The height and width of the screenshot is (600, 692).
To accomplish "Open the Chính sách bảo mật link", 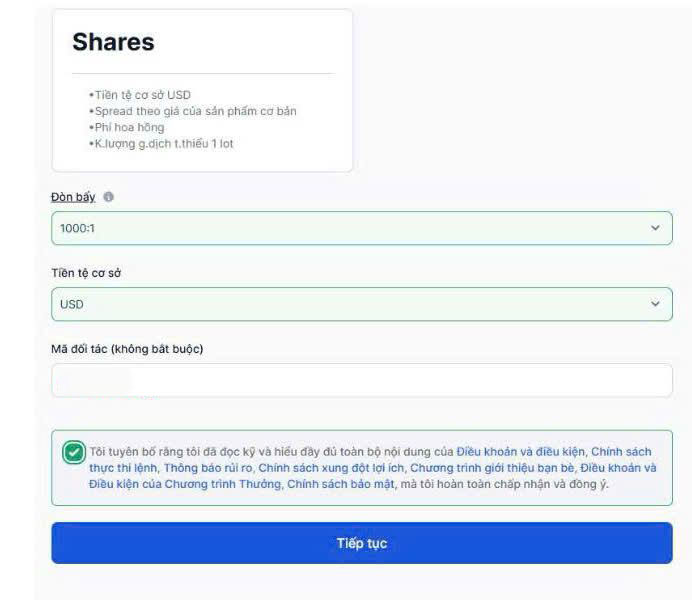I will click(x=341, y=484).
